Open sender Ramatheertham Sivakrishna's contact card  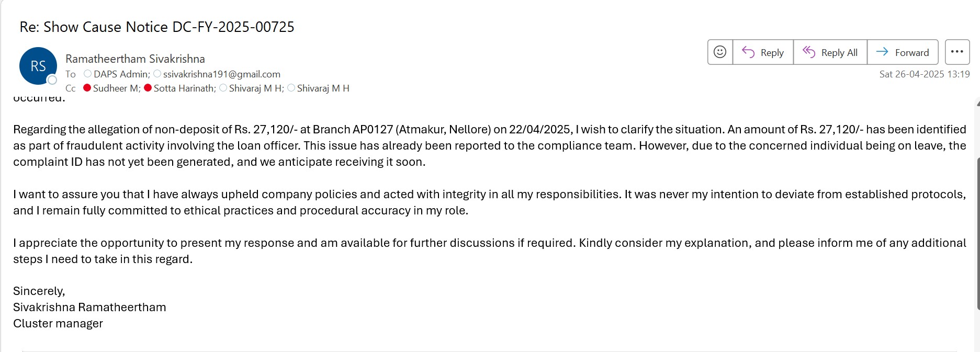(x=135, y=59)
